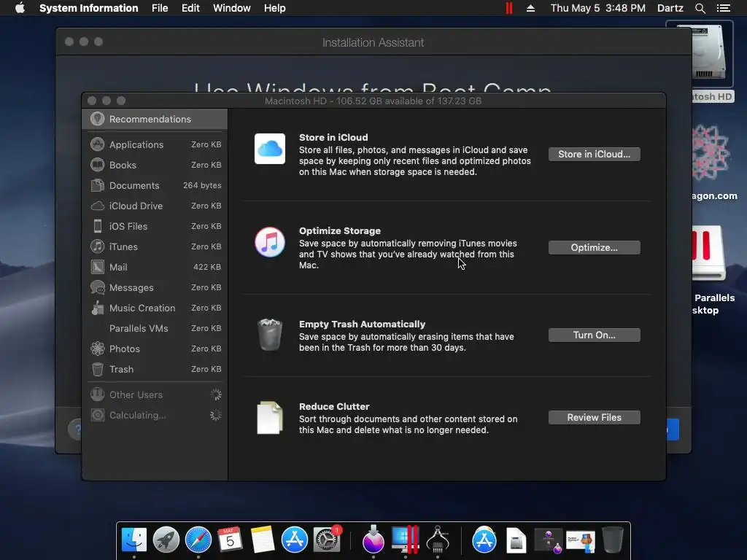Click the Review Files button
Screen dimensions: 747x560
(594, 418)
